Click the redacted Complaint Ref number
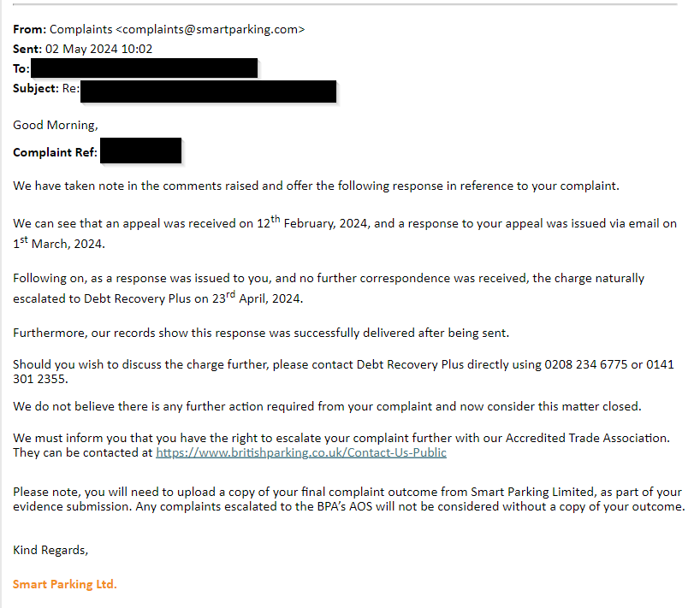The image size is (700, 608). pos(140,151)
